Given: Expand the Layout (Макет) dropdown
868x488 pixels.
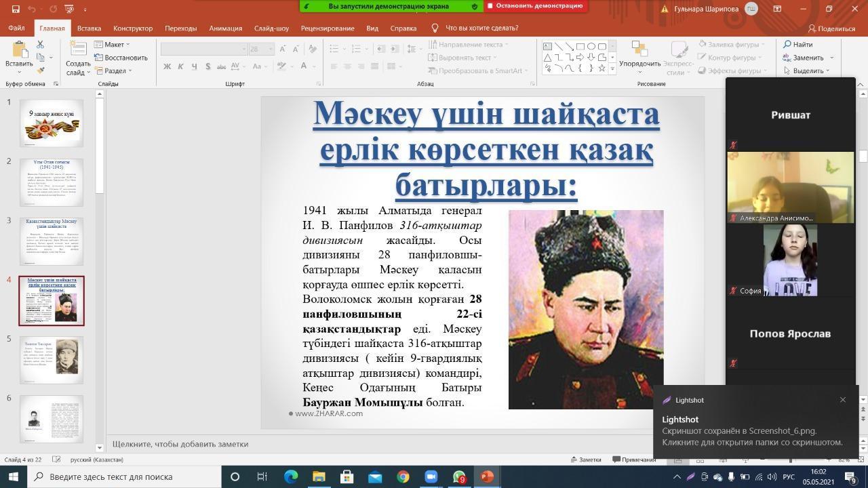Looking at the screenshot, I should point(113,45).
